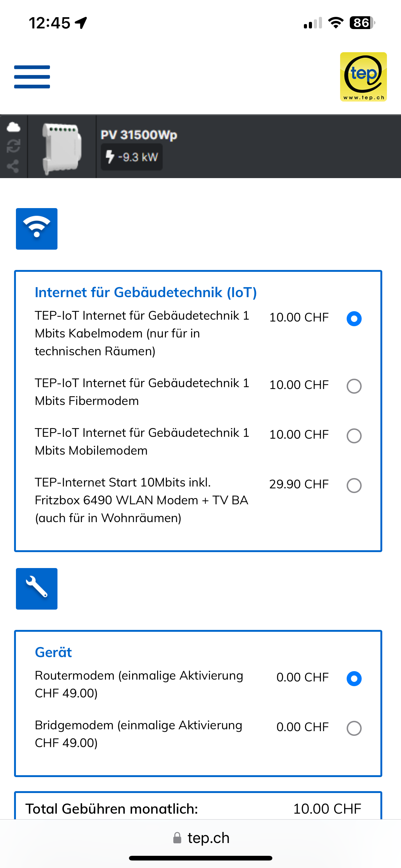Click the cloud status icon
This screenshot has width=401, height=868.
tap(13, 127)
